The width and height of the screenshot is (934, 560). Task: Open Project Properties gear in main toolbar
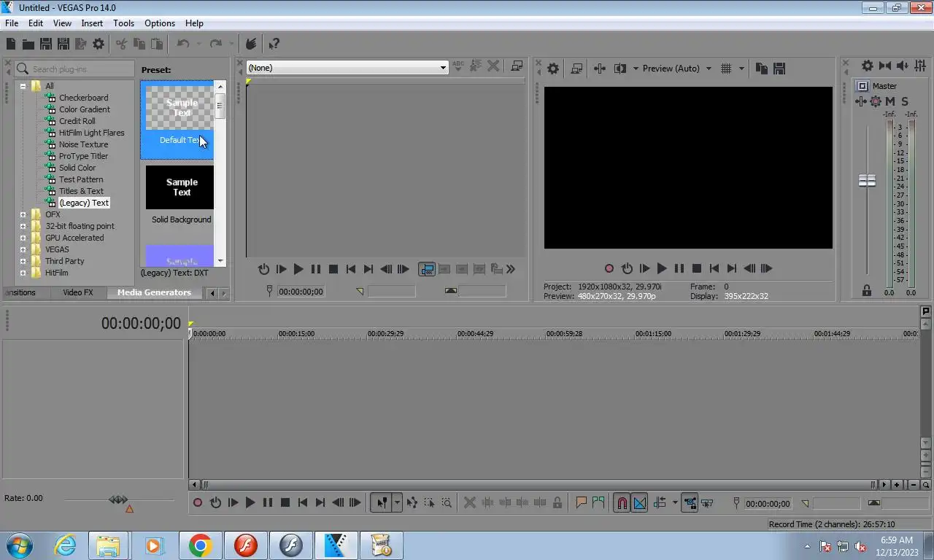[99, 44]
